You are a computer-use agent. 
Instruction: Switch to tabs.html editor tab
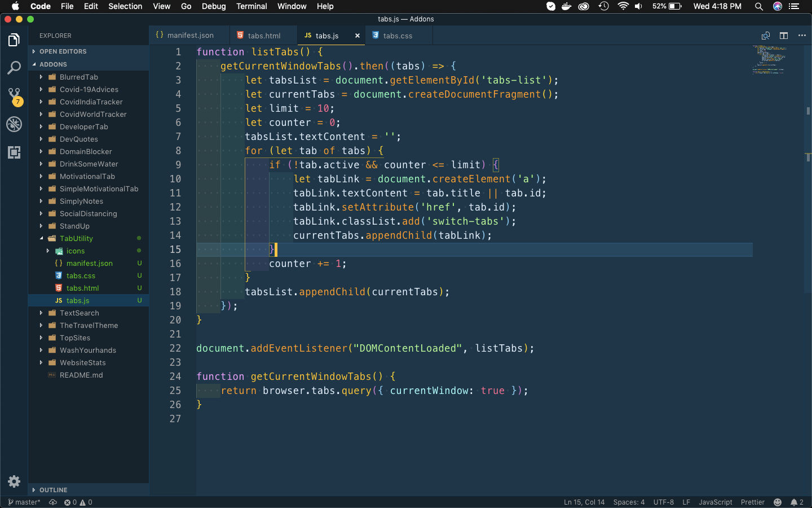pos(264,36)
